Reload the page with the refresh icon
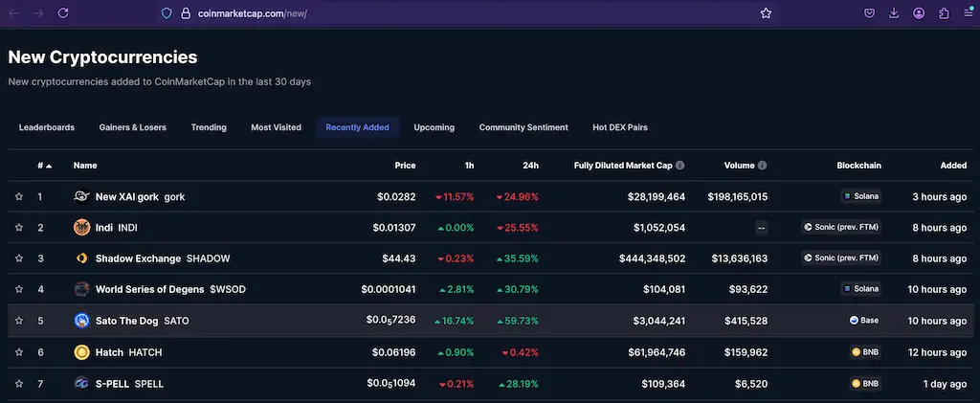 [63, 13]
